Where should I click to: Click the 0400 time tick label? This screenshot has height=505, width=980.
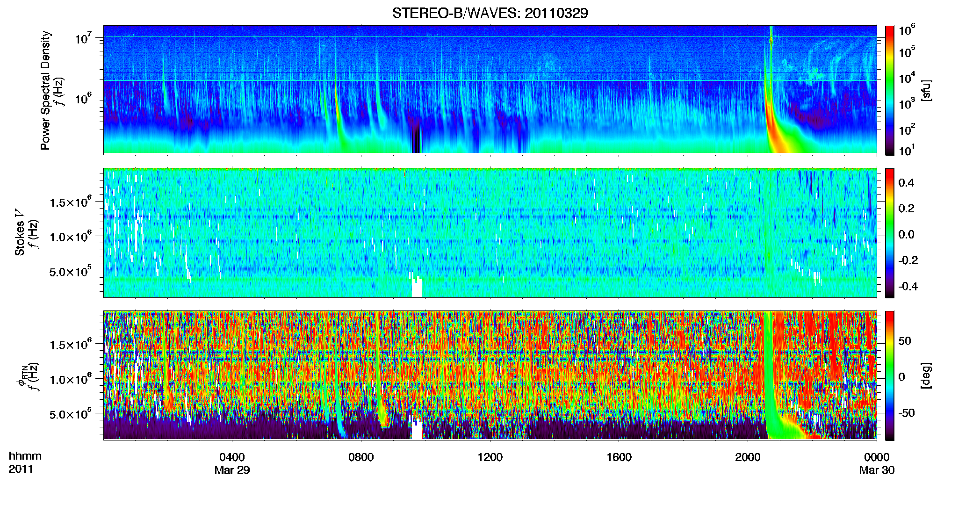pos(232,457)
